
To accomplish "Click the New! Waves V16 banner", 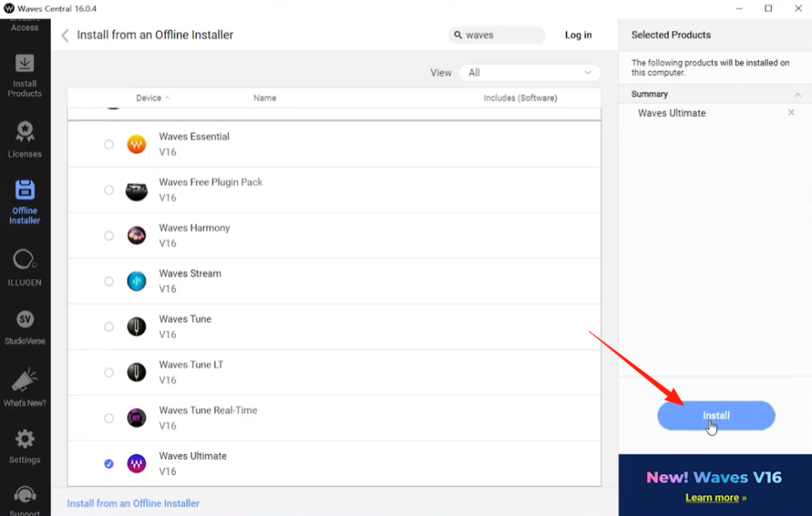I will 715,485.
